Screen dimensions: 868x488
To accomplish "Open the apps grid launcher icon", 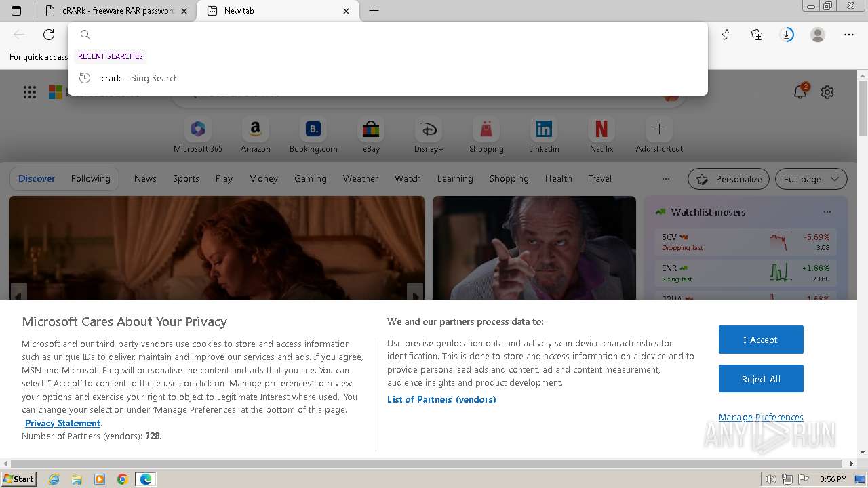I will (x=30, y=92).
